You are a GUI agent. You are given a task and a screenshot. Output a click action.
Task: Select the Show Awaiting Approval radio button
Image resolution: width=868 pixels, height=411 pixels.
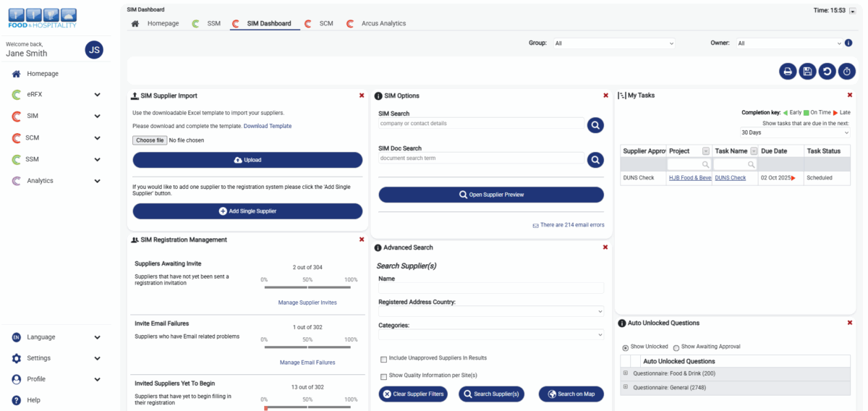(676, 347)
